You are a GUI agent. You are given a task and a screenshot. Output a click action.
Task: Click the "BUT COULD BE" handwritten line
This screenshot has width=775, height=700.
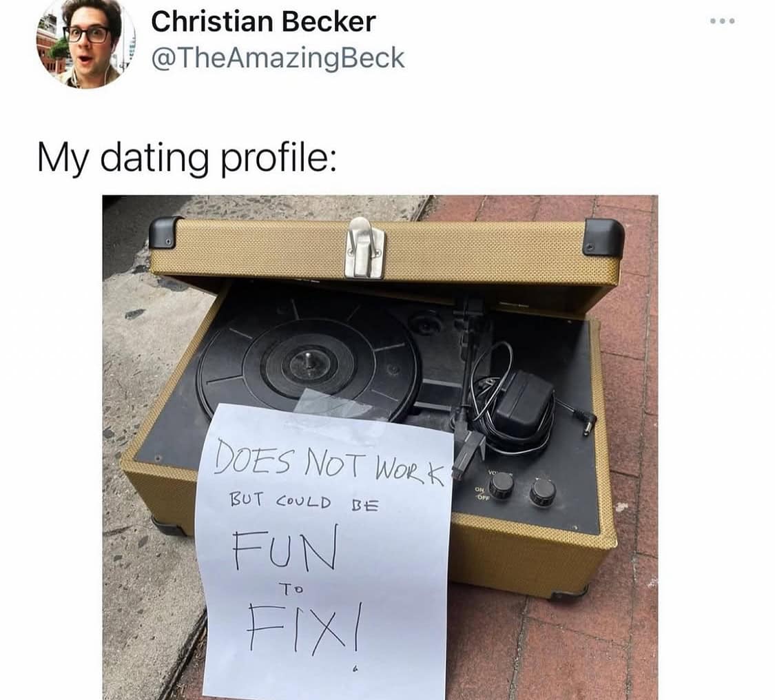(x=305, y=503)
